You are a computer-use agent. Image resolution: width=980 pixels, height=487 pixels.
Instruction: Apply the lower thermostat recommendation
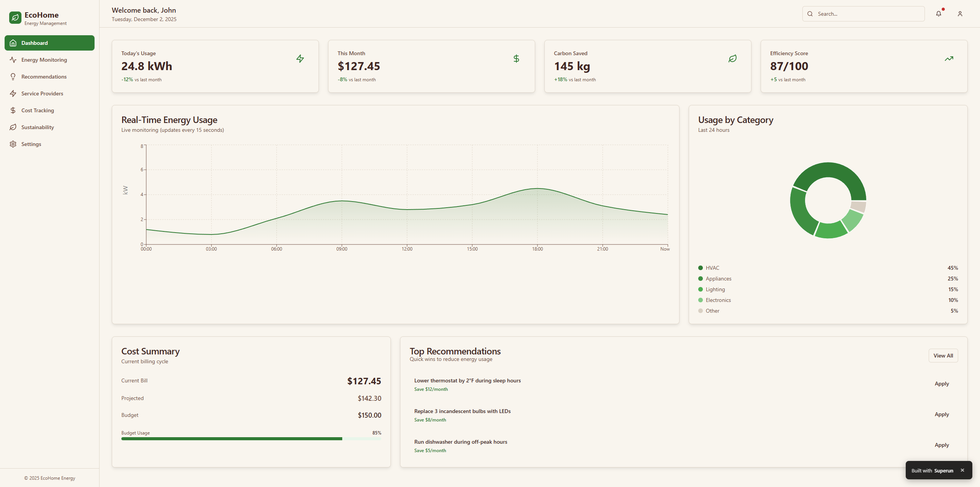[x=941, y=384]
